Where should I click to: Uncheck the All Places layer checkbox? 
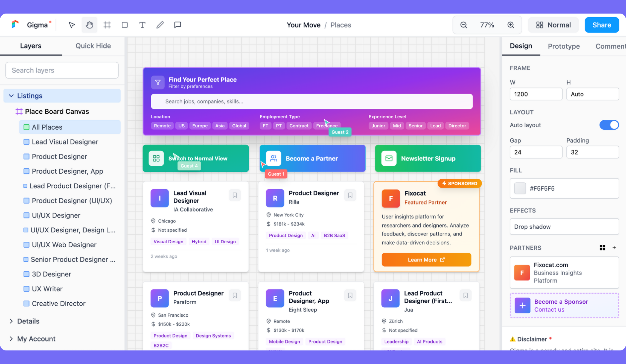(x=26, y=127)
